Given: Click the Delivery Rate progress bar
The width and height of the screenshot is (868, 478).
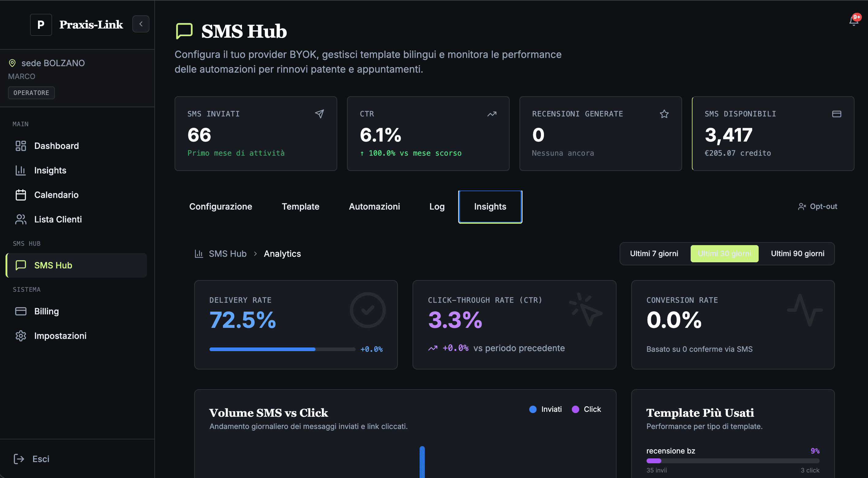Looking at the screenshot, I should point(282,349).
